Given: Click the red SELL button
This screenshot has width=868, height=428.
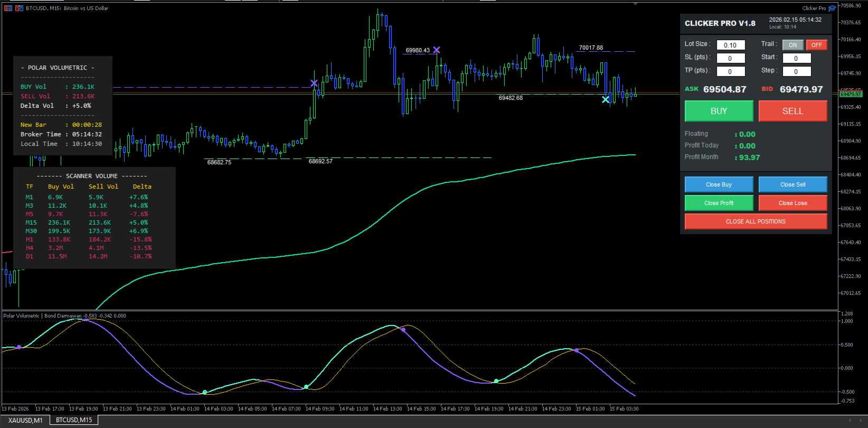Looking at the screenshot, I should point(792,111).
